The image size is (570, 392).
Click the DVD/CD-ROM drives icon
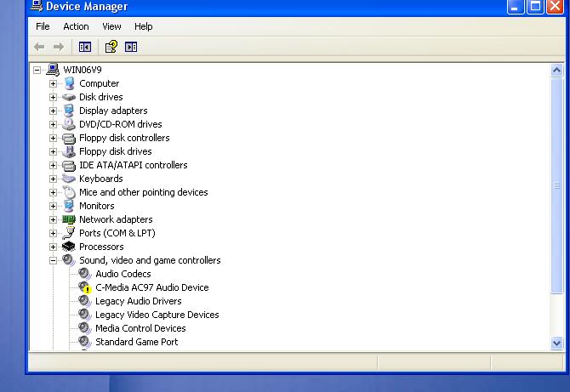[69, 124]
